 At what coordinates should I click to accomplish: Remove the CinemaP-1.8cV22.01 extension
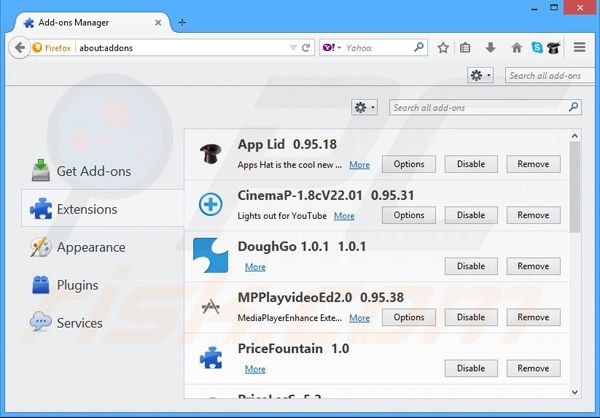[533, 215]
